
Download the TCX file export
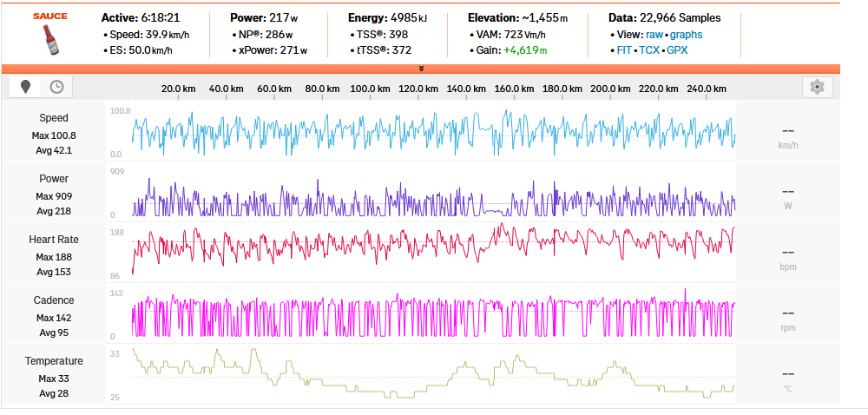click(648, 50)
